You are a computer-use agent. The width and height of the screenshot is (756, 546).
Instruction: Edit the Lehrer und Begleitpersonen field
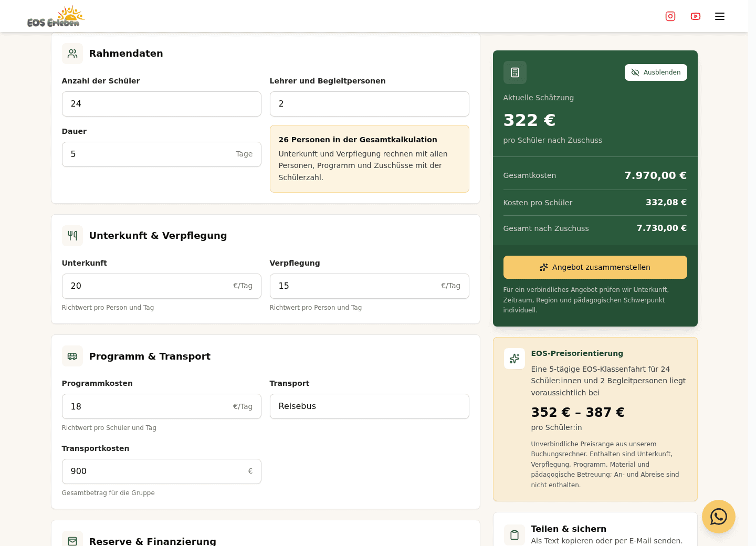pyautogui.click(x=370, y=104)
